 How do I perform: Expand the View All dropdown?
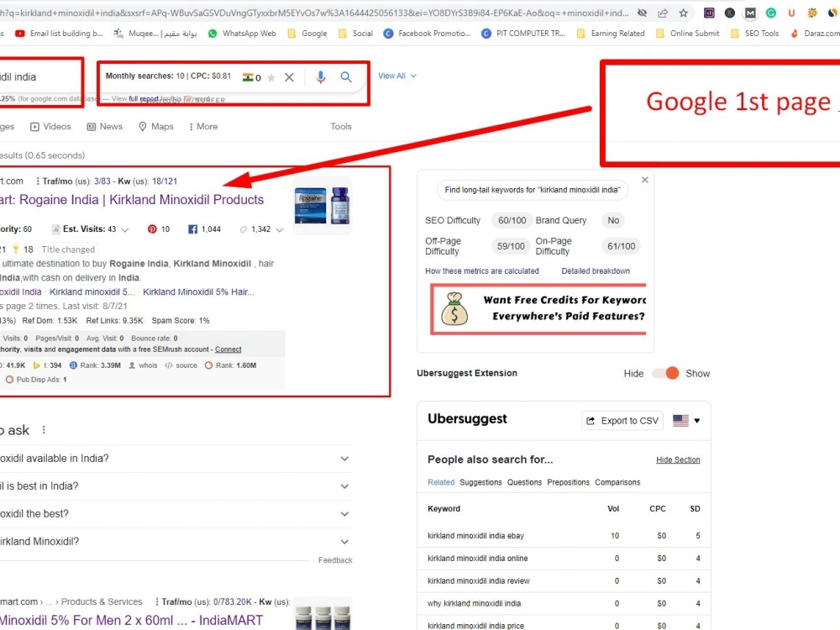[397, 76]
